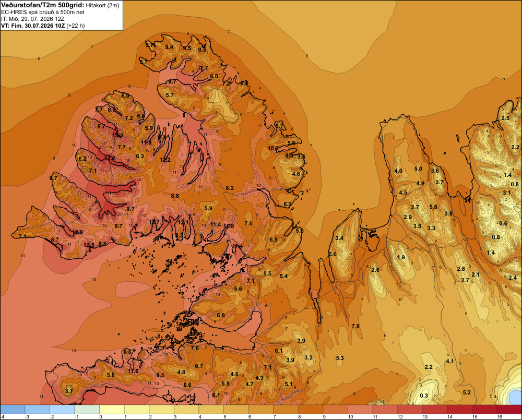The image size is (522, 420).
Task: Select the legend swatch between 4 and 5
Action: (x=211, y=410)
